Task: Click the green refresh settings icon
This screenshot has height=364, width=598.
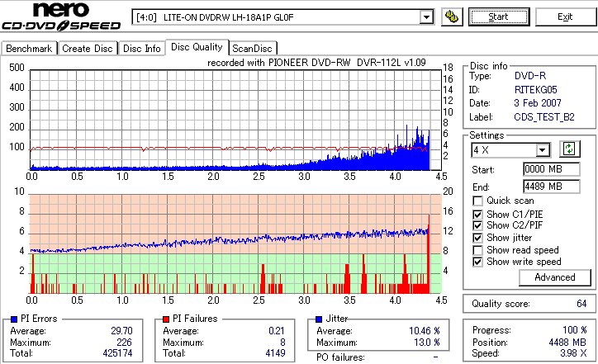Action: (569, 149)
